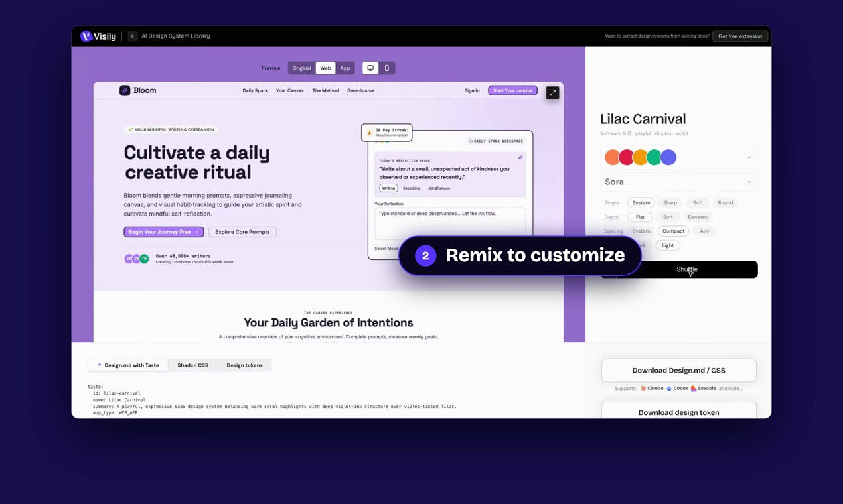Screen dimensions: 843x504
Task: Expand the color palette dropdown
Action: pos(749,158)
